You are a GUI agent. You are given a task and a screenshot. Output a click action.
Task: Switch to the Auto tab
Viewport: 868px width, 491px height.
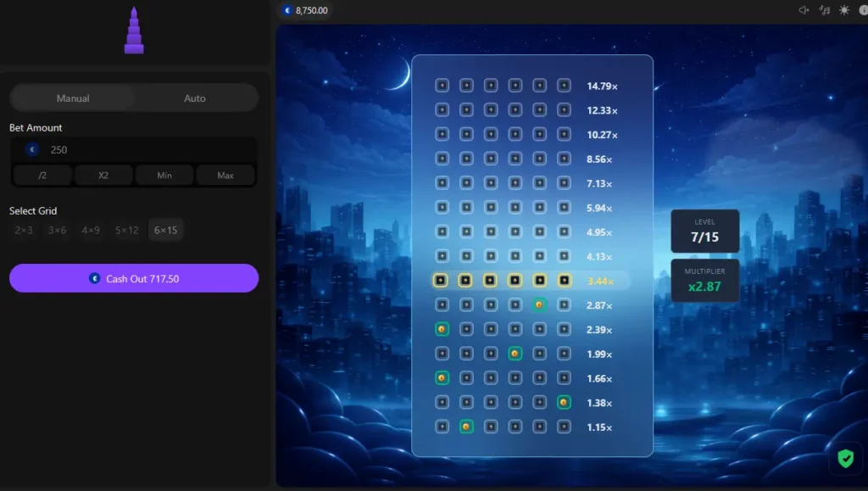[x=195, y=98]
